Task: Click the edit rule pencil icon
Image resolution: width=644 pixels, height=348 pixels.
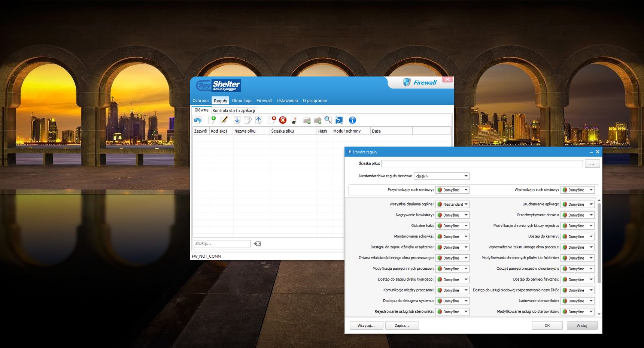Action: [224, 120]
